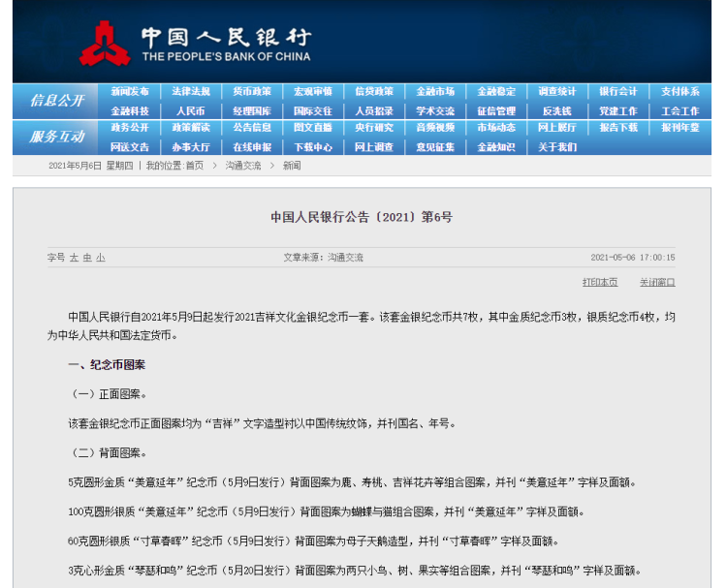Go to the 货币政策 section
The height and width of the screenshot is (588, 727).
pyautogui.click(x=252, y=91)
